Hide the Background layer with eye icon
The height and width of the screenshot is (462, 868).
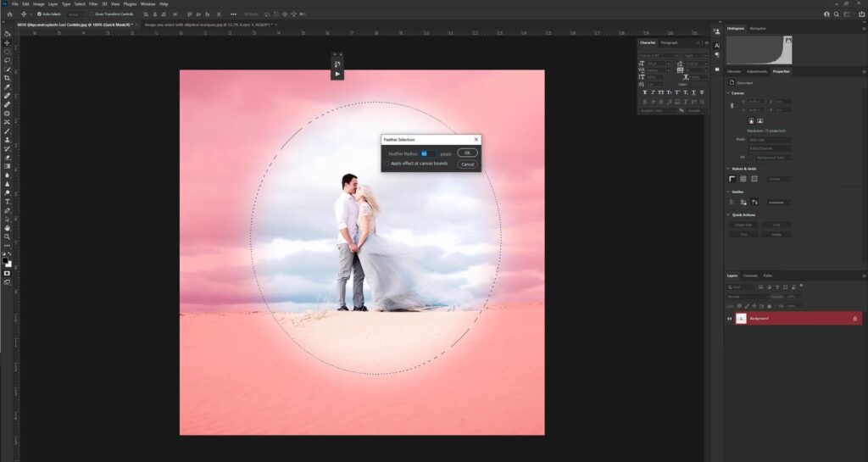pyautogui.click(x=730, y=319)
